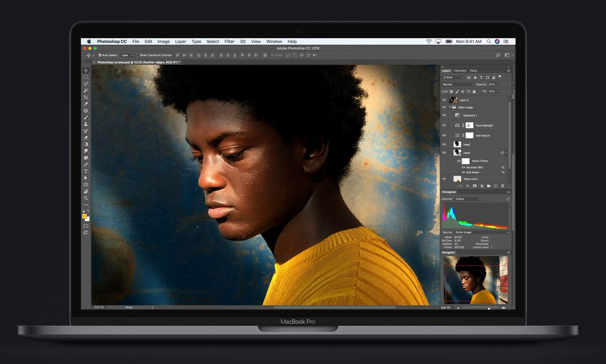Pick the Eyedropper tool
Screen dimensions: 606x364
85,104
